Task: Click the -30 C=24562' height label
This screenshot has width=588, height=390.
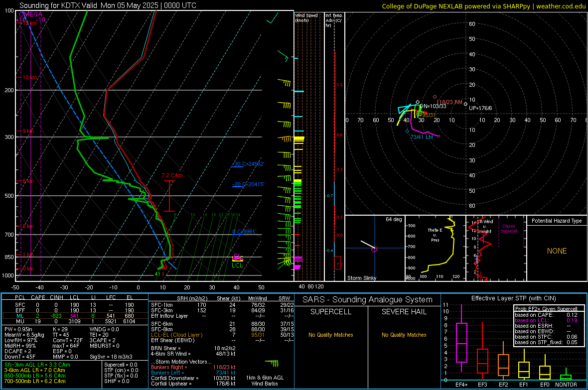Action: [248, 164]
